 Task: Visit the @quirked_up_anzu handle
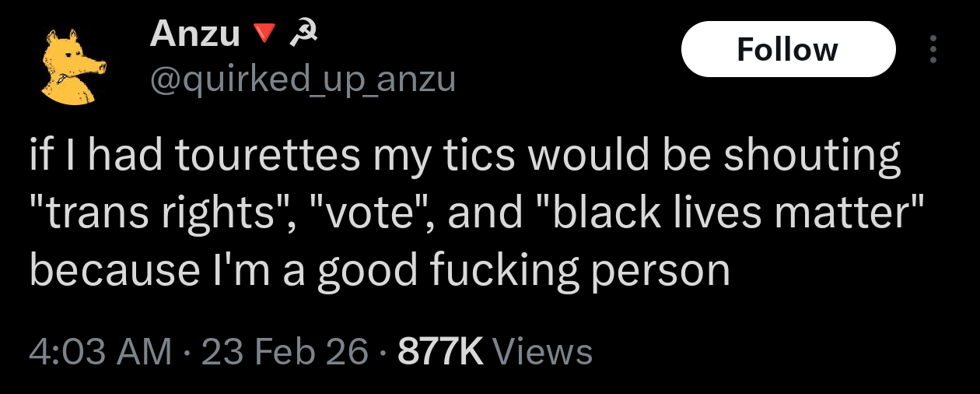tap(302, 78)
